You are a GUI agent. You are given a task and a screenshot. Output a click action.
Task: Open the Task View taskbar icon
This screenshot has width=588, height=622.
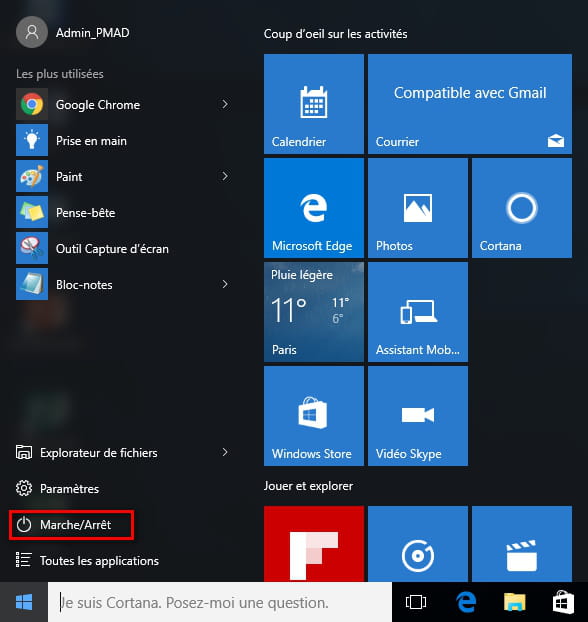coord(416,602)
